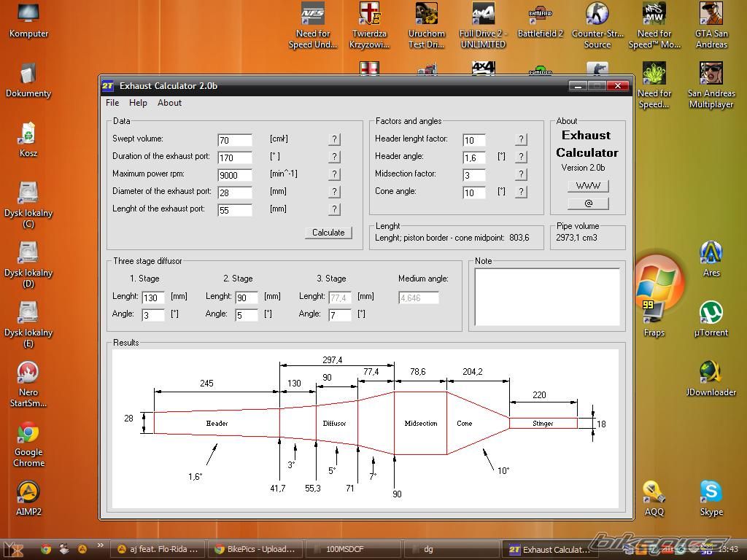The image size is (747, 560).
Task: Select Twierdza Krzyzowiec desktop icon
Action: tap(369, 26)
